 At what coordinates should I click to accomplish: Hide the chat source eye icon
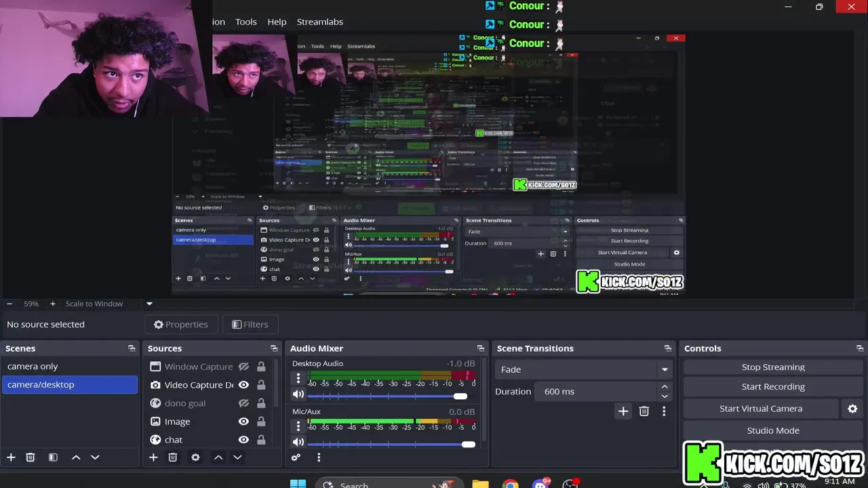[x=243, y=440]
